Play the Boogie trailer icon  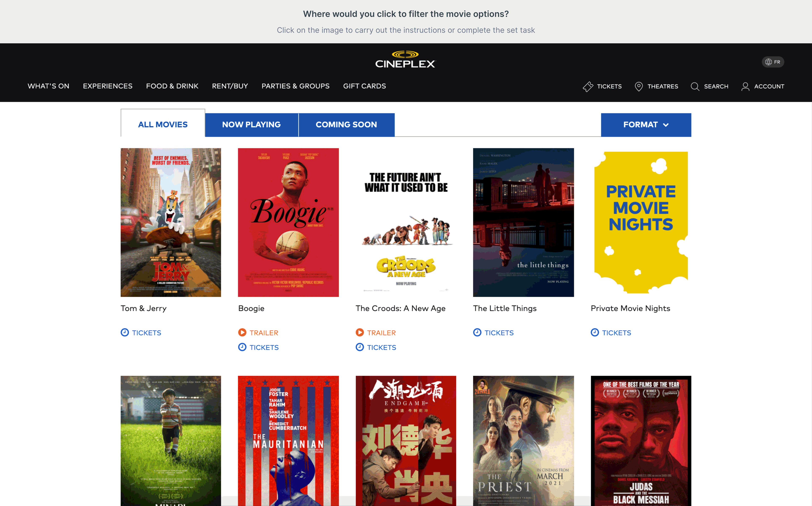click(242, 332)
